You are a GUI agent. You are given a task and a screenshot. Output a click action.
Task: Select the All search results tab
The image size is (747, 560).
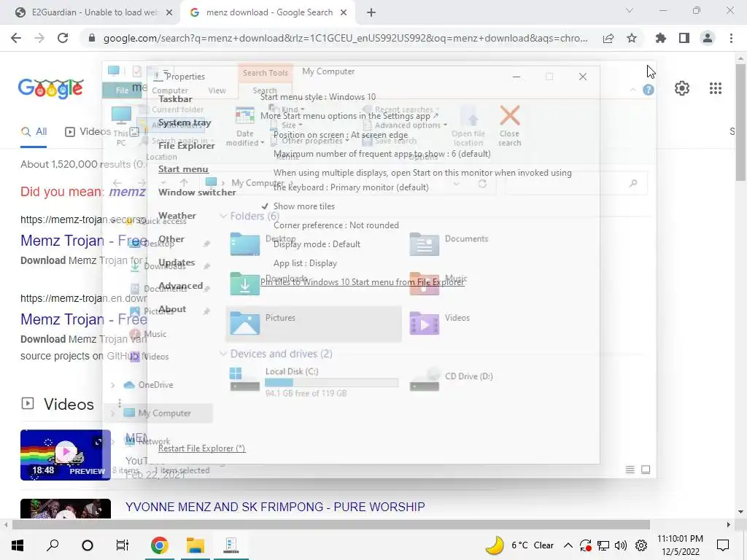point(34,132)
